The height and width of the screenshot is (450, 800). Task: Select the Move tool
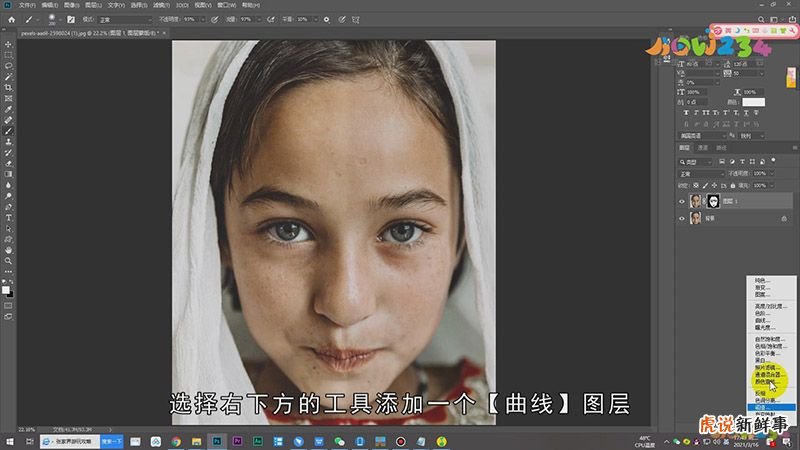(x=8, y=44)
